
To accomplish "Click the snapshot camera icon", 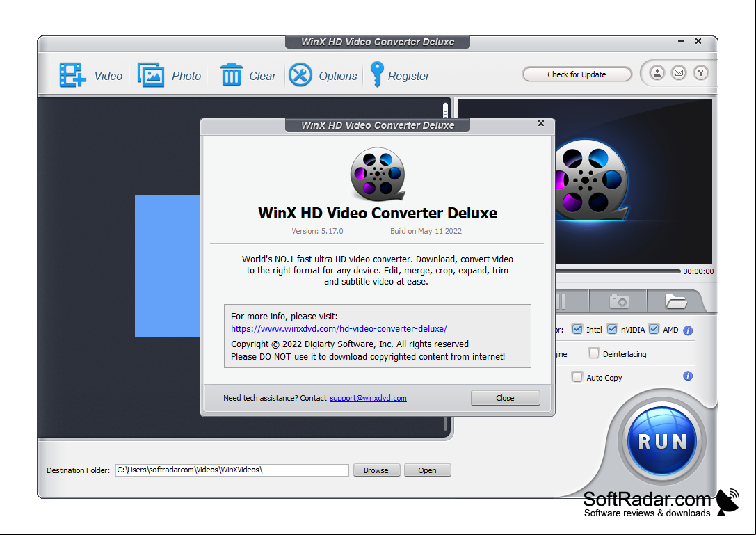I will point(619,301).
